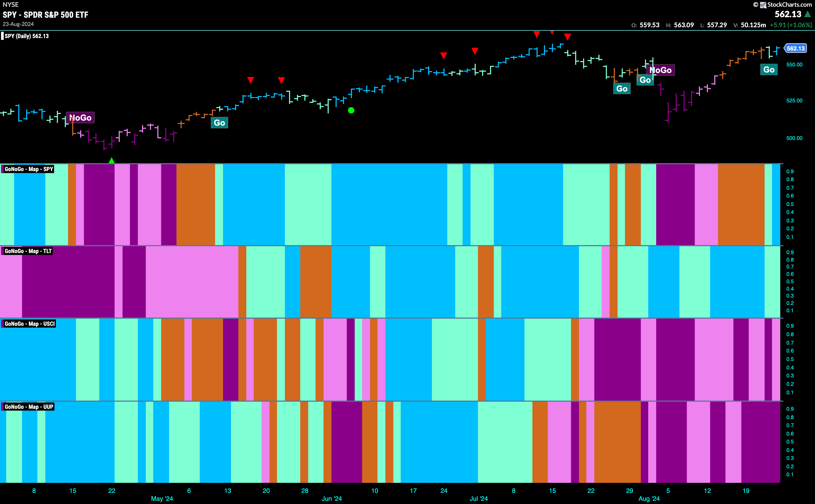Click the NYSE exchange label
815x504 pixels.
click(x=11, y=5)
